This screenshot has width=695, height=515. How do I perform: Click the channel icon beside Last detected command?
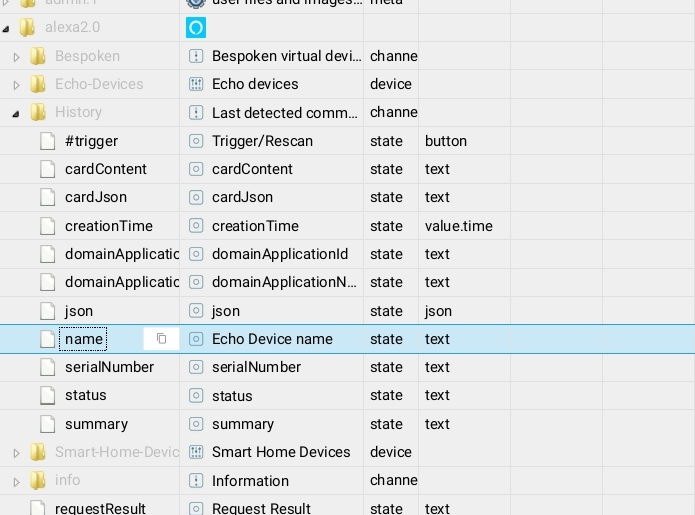click(x=196, y=113)
